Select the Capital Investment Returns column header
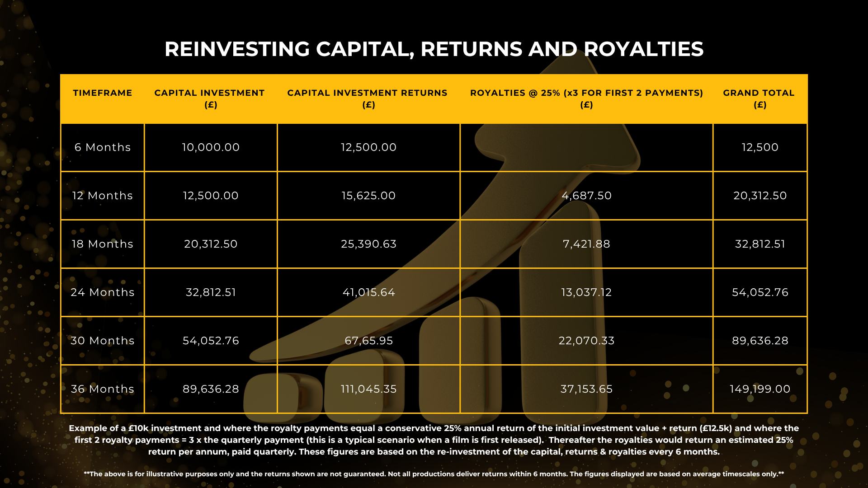868x488 pixels. (368, 99)
